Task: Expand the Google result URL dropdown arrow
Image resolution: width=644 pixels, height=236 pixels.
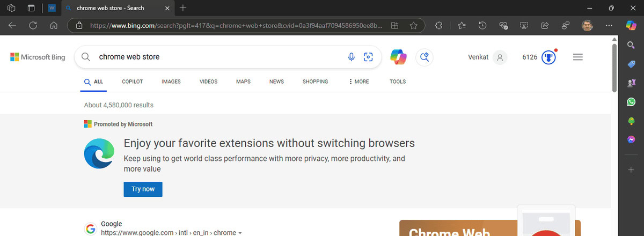Action: tap(240, 233)
